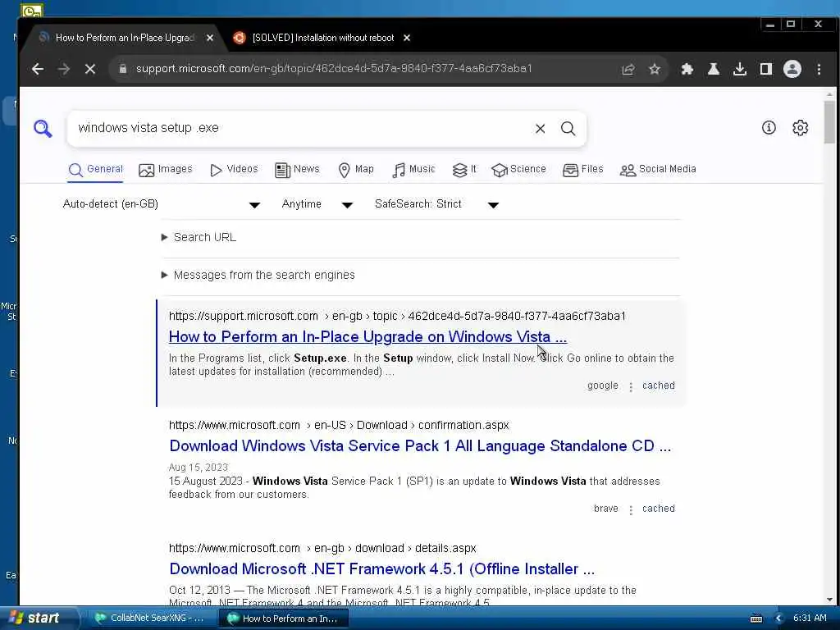Click the search query input field
This screenshot has height=630, width=840.
point(303,129)
